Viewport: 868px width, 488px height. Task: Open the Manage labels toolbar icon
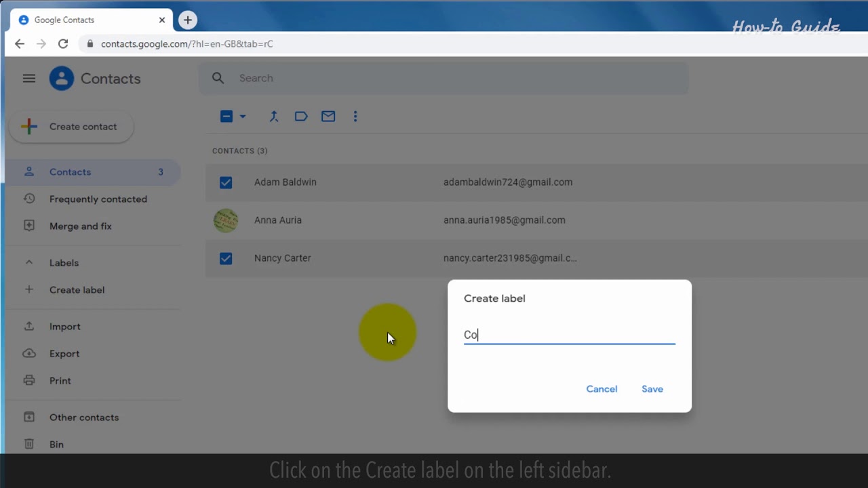(x=301, y=117)
